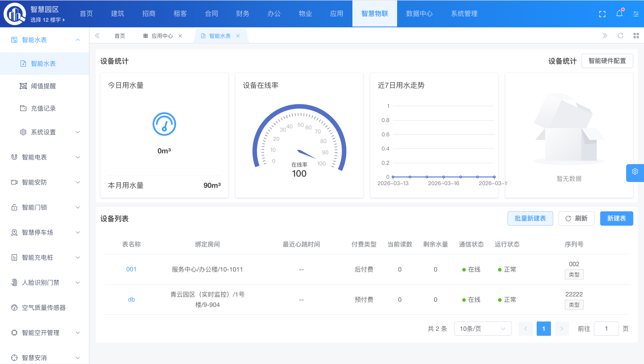
Task: Open 数据中心 in top navigation
Action: tap(419, 14)
